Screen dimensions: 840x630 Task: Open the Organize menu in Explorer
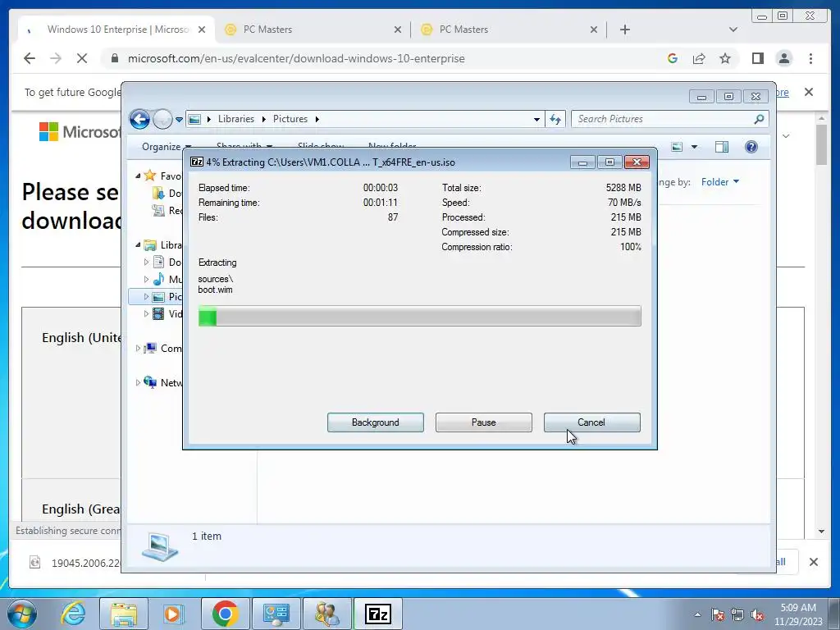[166, 146]
